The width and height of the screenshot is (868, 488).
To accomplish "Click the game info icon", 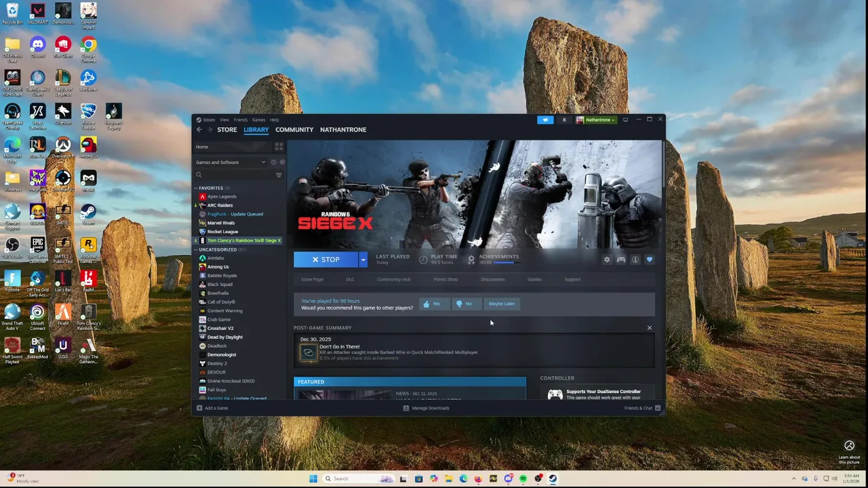I will (x=635, y=260).
